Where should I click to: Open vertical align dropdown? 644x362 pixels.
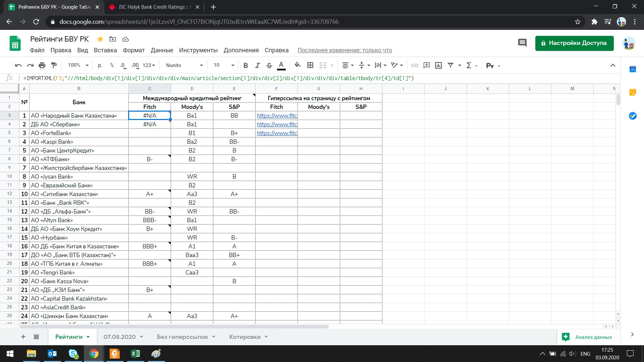(364, 65)
